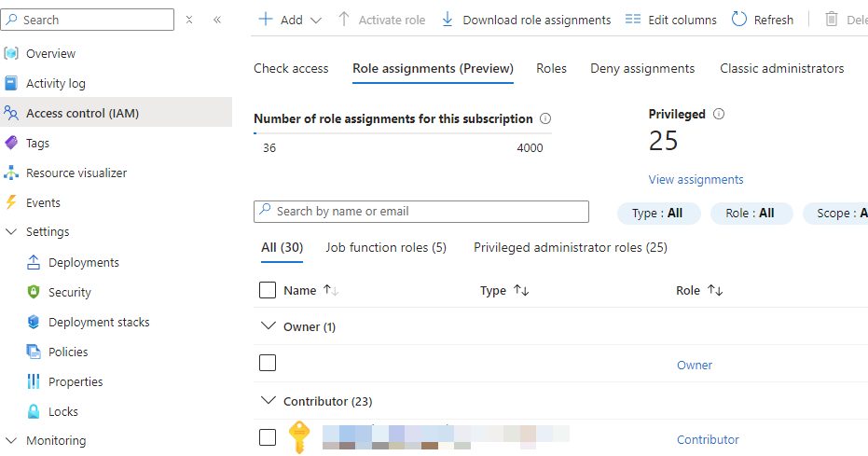The height and width of the screenshot is (456, 868).
Task: Click the circular Refresh icon
Action: point(739,20)
